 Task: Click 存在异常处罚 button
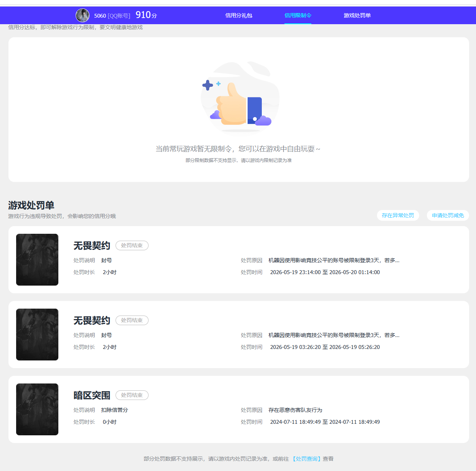point(398,215)
